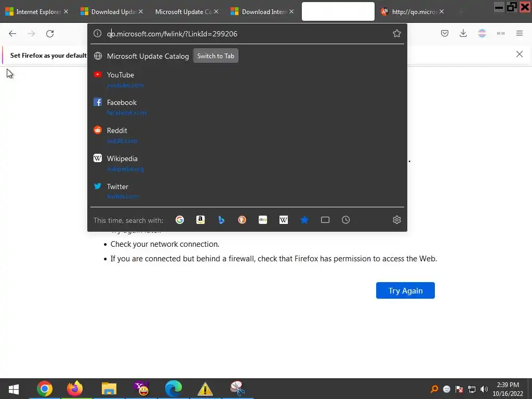The height and width of the screenshot is (399, 532).
Task: Open search settings gear in dropdown
Action: (396, 220)
